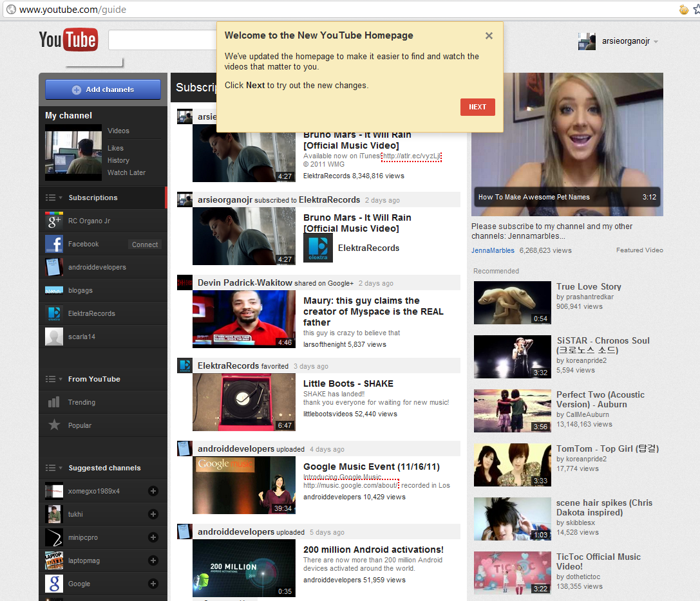Screen dimensions: 700x601
Task: Open scene hair spikes video thumbnail
Action: point(512,519)
